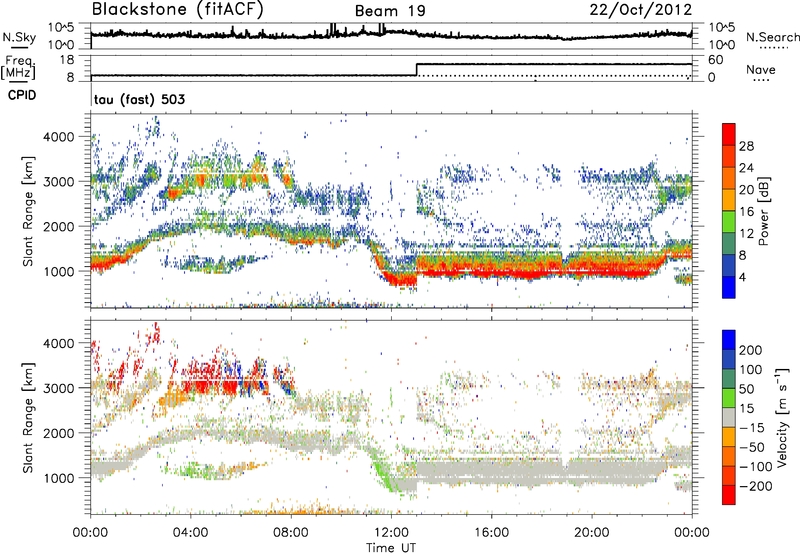
Task: Click the 200 label on Velocity color bar
Action: [751, 350]
